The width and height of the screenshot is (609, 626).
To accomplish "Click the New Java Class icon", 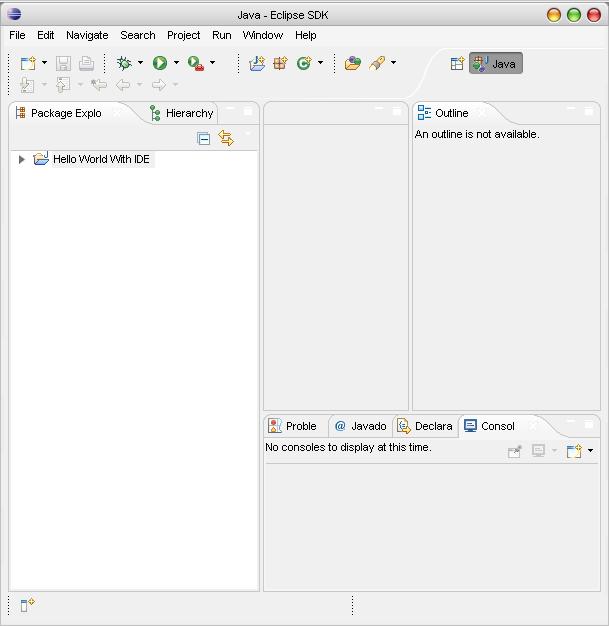I will click(x=304, y=63).
